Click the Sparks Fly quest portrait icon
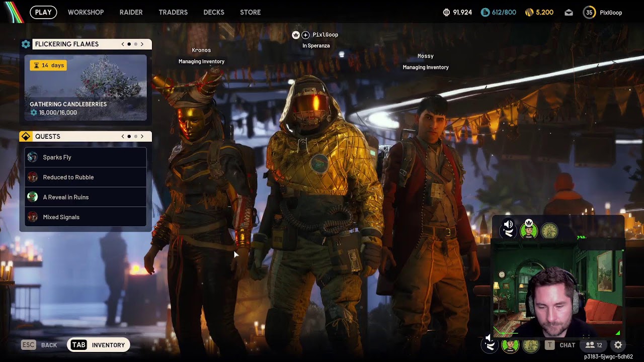 tap(32, 157)
